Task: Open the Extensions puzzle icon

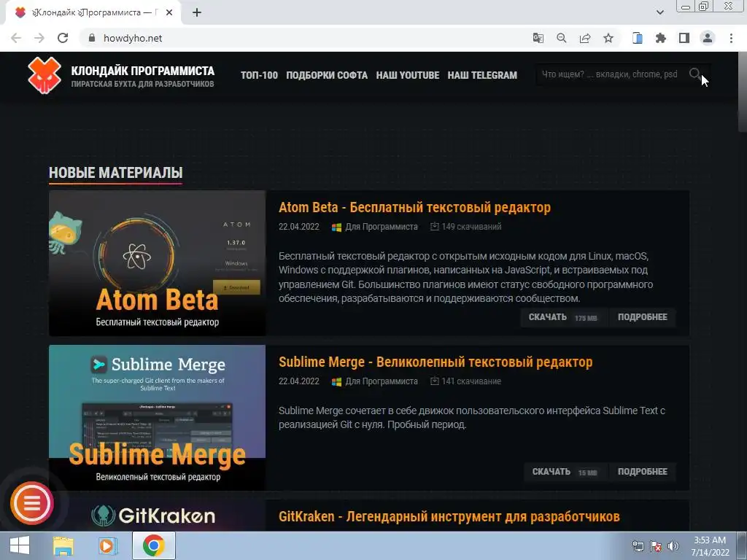Action: pyautogui.click(x=661, y=38)
